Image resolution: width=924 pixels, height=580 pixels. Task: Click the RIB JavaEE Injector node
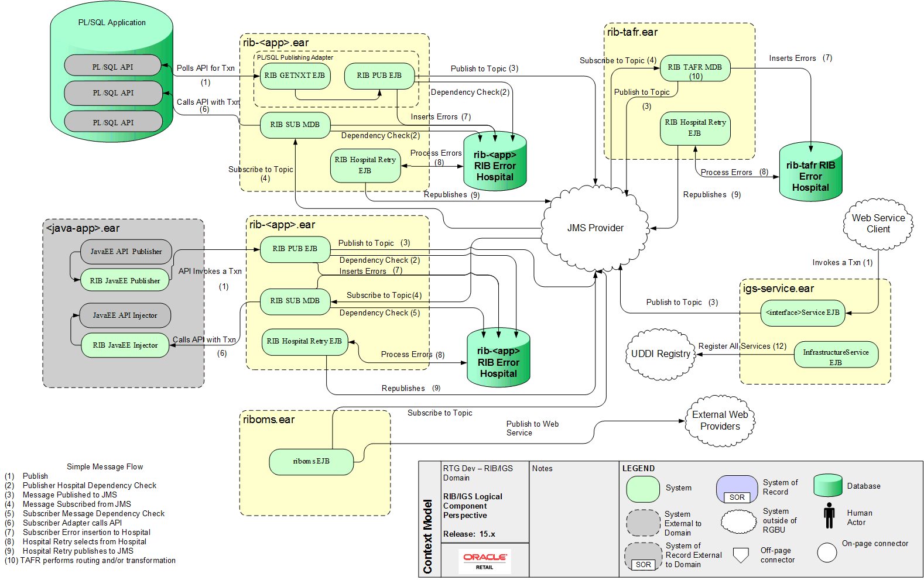coord(125,345)
